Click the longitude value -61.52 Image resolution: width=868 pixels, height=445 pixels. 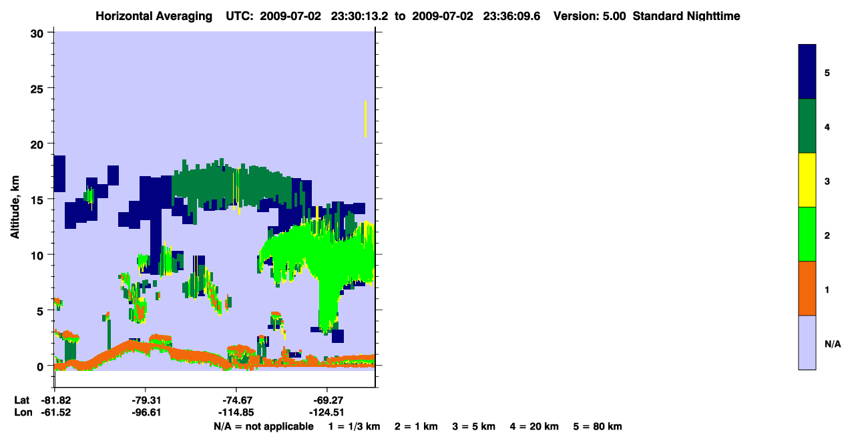point(55,412)
